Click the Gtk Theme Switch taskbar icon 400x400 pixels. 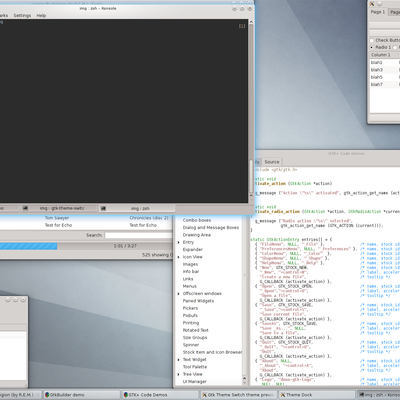click(x=204, y=395)
